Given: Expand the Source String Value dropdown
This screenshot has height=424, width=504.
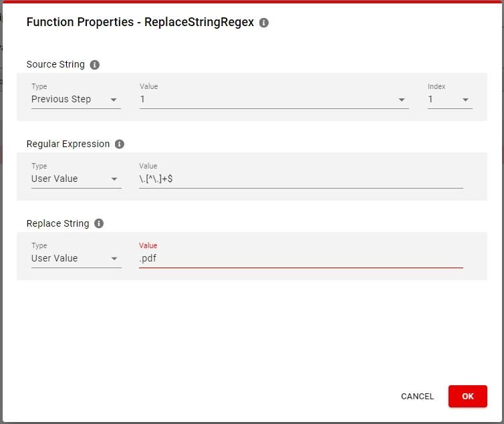Looking at the screenshot, I should coord(273,100).
